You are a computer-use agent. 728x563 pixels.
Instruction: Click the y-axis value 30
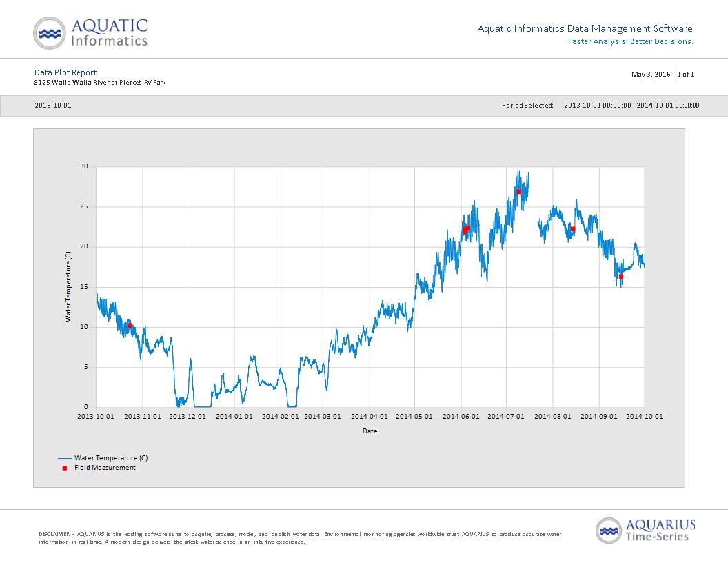click(84, 166)
